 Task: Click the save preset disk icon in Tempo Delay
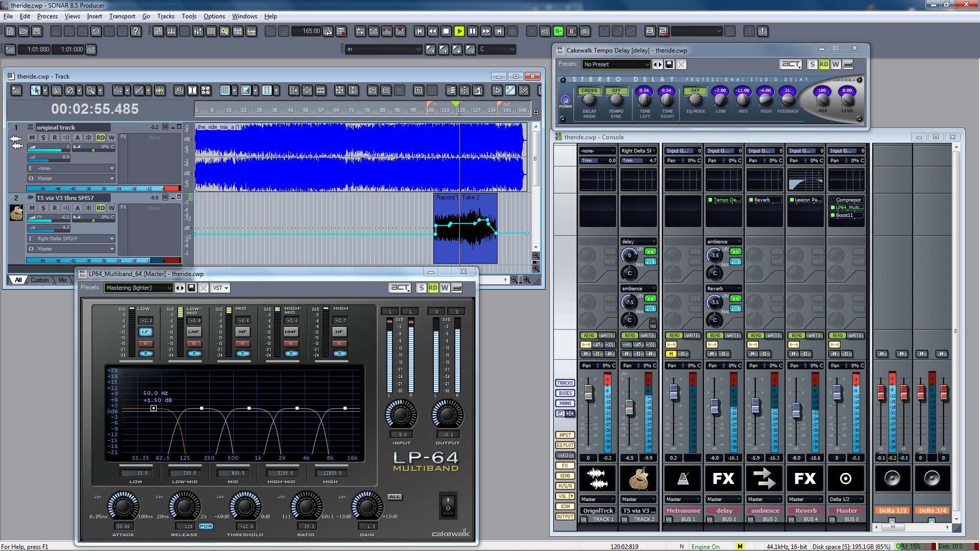point(669,64)
